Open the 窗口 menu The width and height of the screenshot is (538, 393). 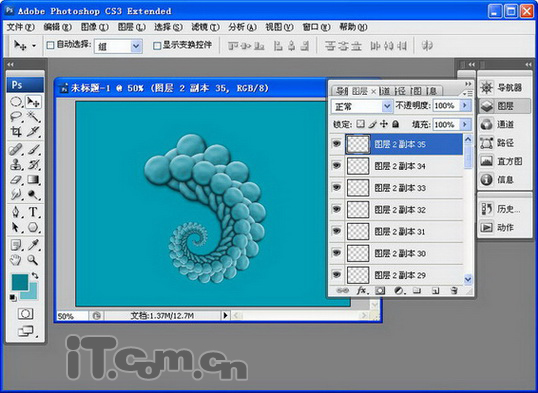316,27
